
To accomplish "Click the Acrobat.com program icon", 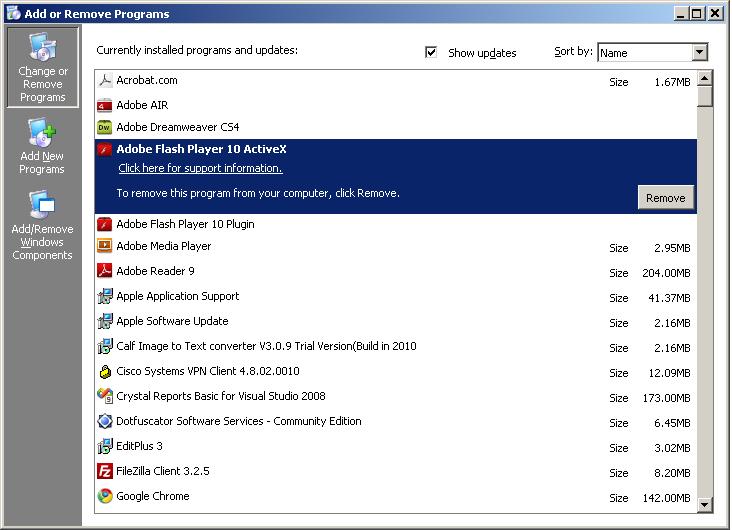I will pos(105,80).
